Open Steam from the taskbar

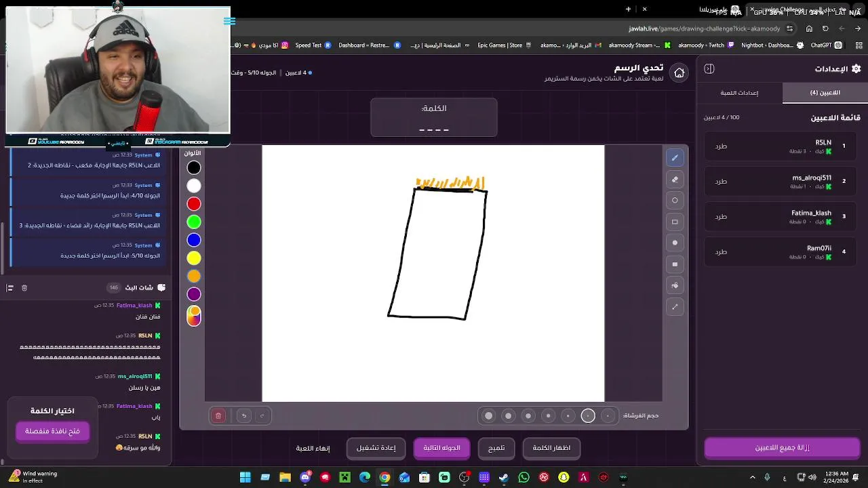[x=504, y=477]
